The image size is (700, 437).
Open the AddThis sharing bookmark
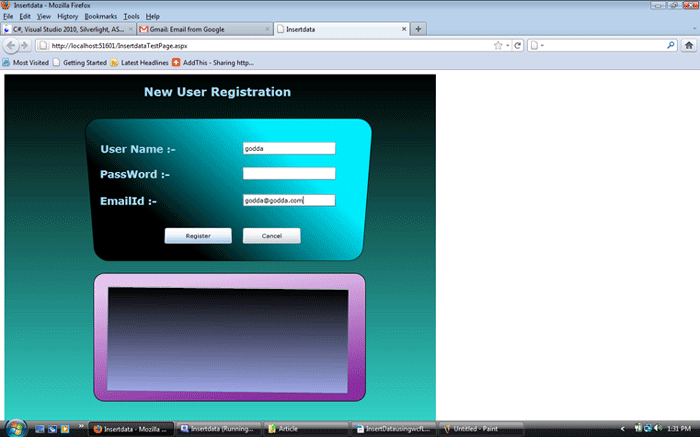pyautogui.click(x=213, y=62)
